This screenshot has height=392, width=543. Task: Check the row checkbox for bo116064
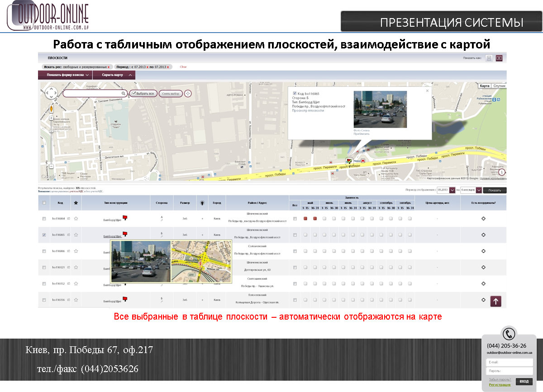coord(44,219)
